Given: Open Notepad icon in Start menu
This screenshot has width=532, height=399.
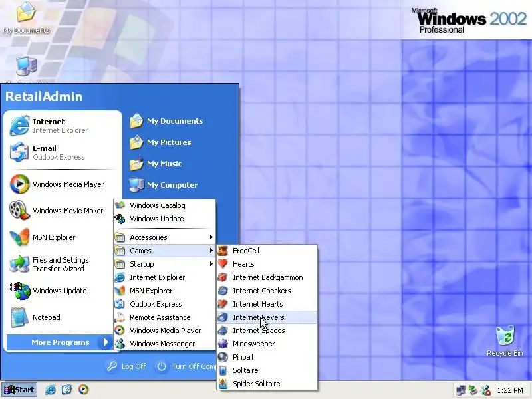Looking at the screenshot, I should [x=19, y=317].
